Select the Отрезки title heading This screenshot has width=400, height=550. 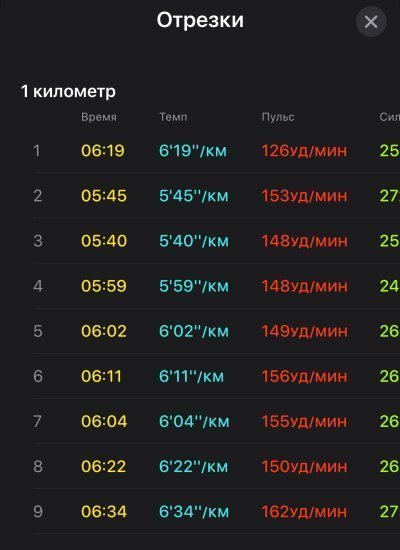pyautogui.click(x=200, y=20)
